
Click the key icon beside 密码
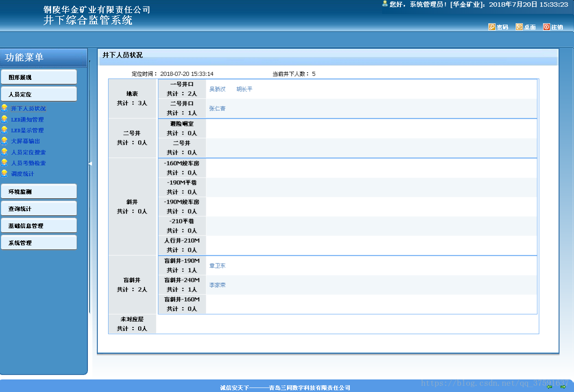tap(491, 27)
